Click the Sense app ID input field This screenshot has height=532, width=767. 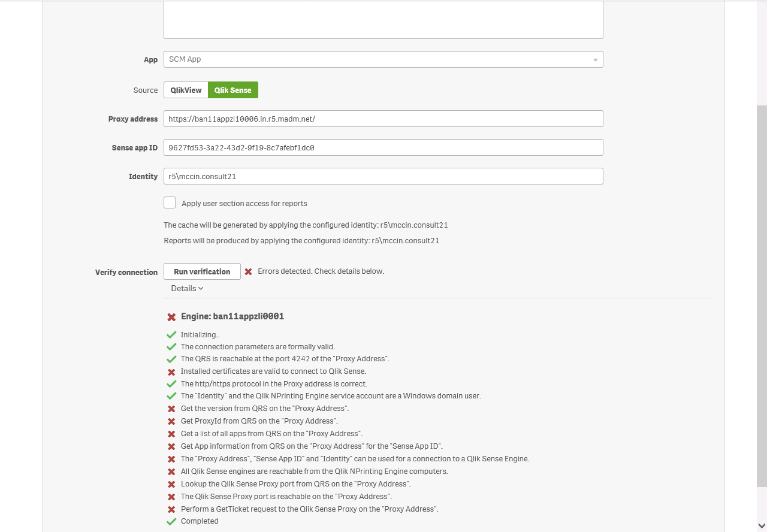pos(383,147)
